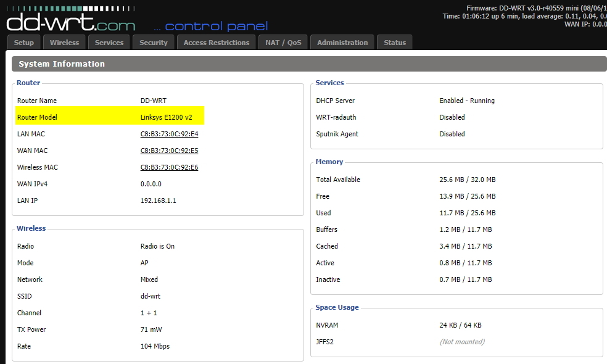Click Total Available value 25.6 MB / 32.0 MB
The width and height of the screenshot is (607, 364).
pyautogui.click(x=467, y=180)
